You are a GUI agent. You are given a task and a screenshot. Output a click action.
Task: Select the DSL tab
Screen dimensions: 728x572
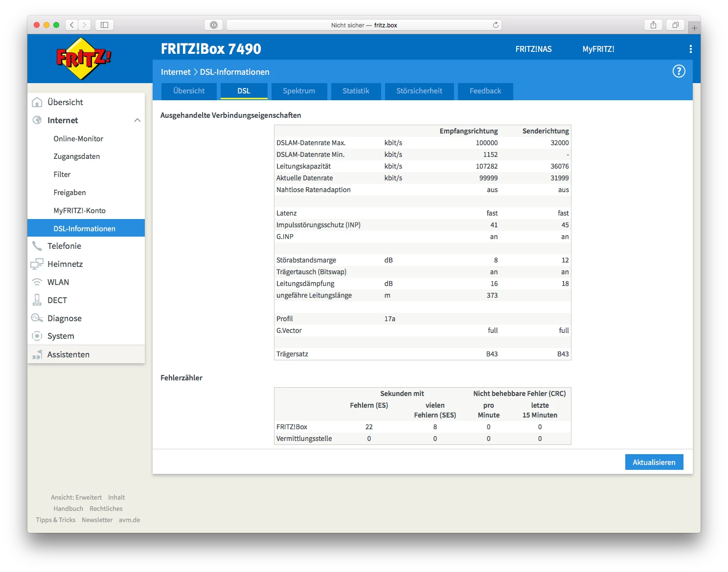tap(244, 91)
